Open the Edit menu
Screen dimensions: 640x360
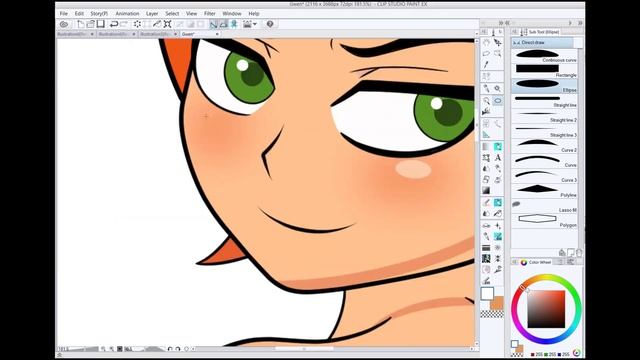79,13
